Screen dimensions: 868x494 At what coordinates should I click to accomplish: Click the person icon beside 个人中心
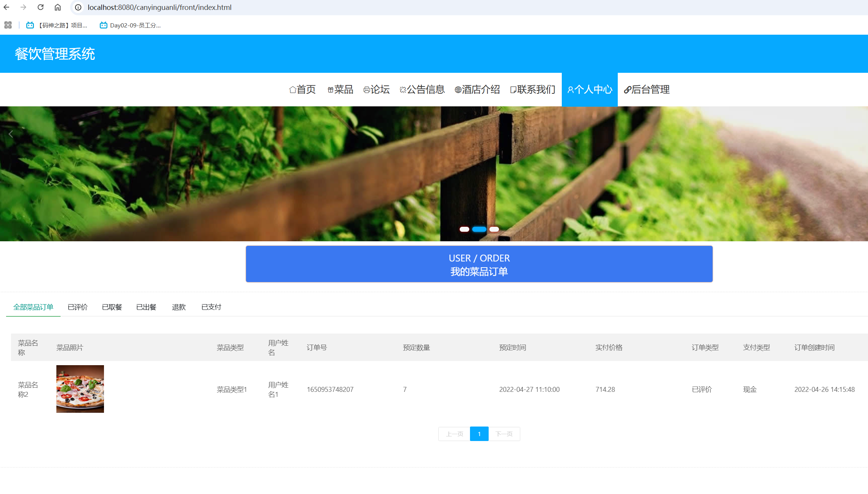point(570,89)
